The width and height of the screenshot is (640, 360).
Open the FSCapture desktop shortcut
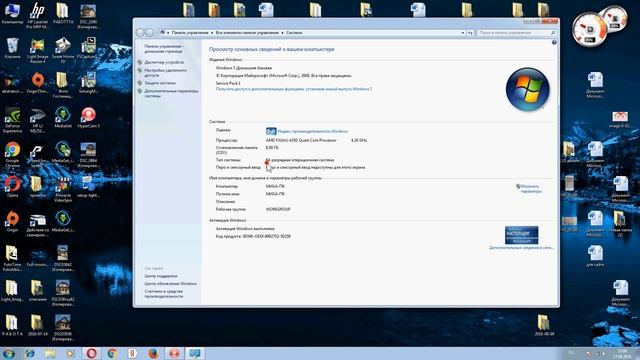[88, 48]
